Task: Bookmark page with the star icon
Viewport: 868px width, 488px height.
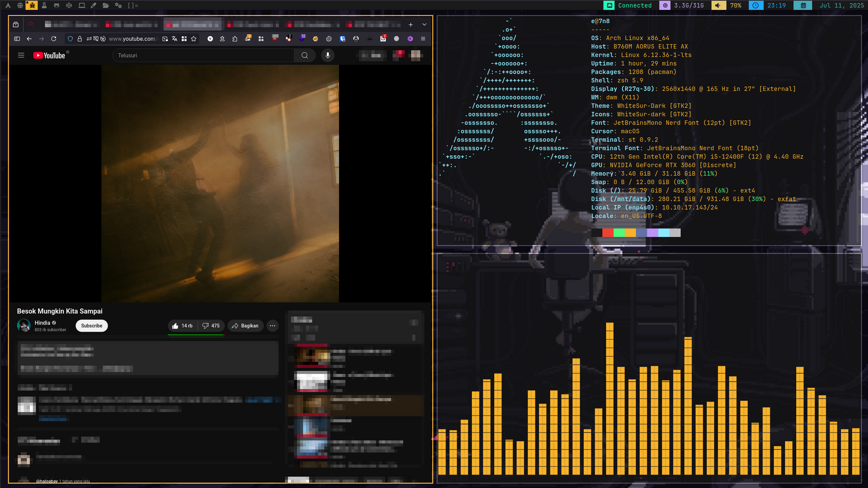Action: tap(194, 39)
